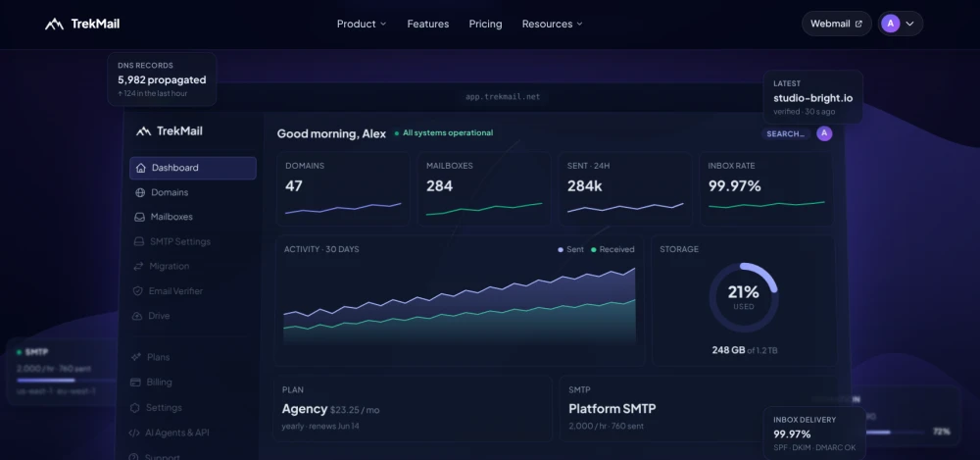Click the Migration arrows icon
The image size is (980, 460).
pos(138,267)
